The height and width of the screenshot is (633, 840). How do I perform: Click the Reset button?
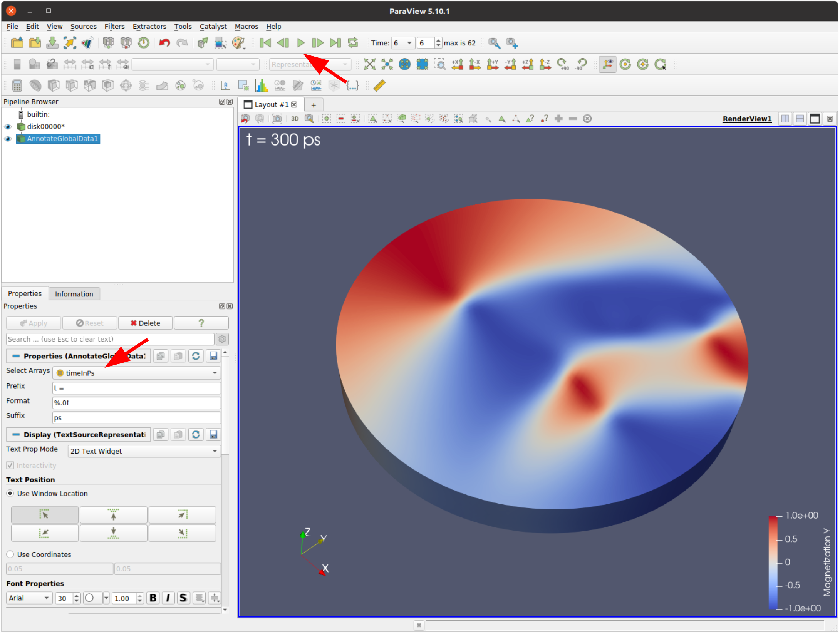pos(89,323)
